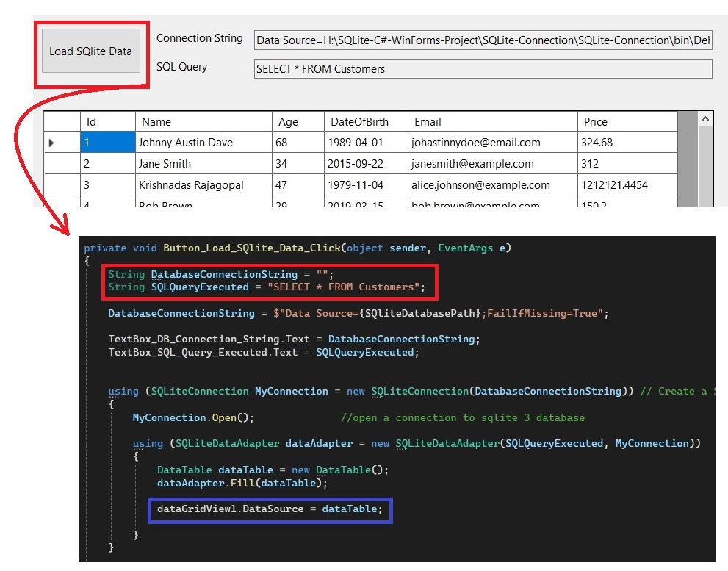
Task: Select the cell janesmith@example.com
Action: [493, 164]
